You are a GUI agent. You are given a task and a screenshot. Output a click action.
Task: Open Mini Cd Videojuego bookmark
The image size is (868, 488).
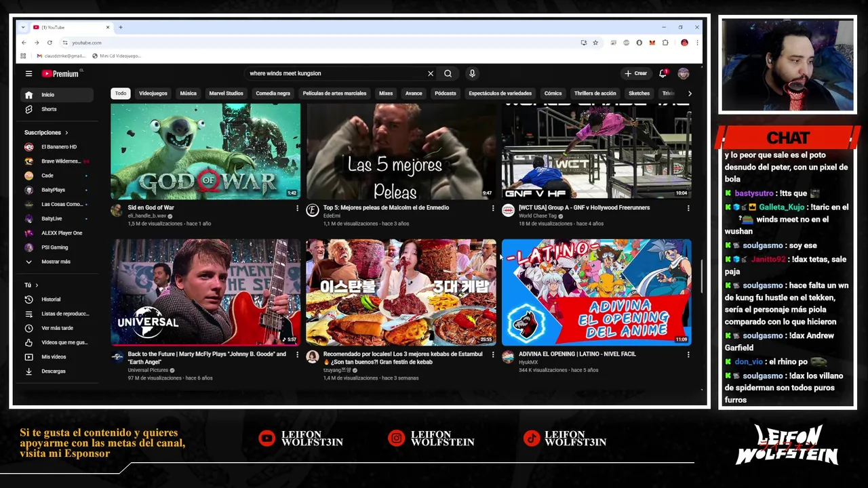click(117, 56)
